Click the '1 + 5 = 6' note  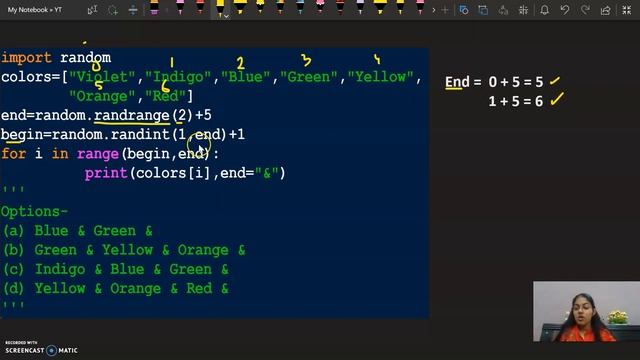click(516, 101)
